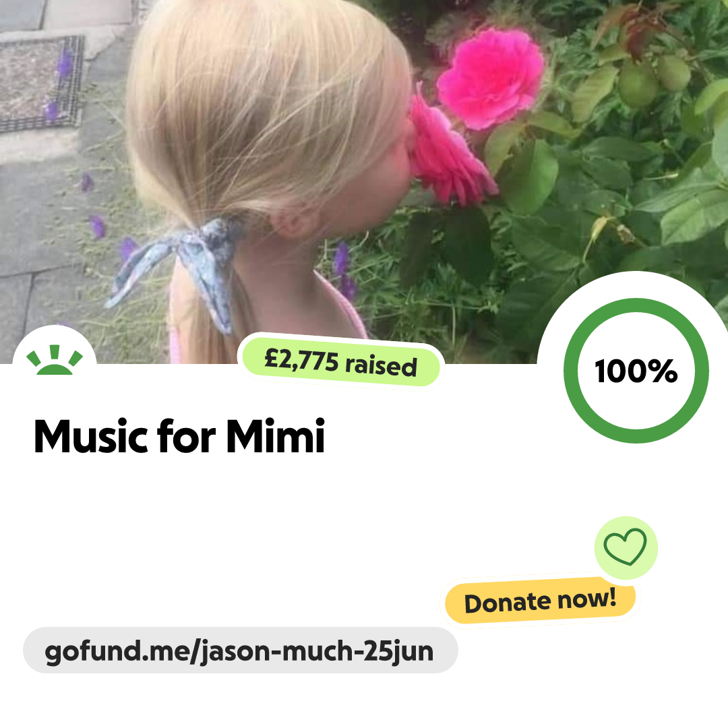Click the word raised in badge
This screenshot has width=728, height=728.
pyautogui.click(x=381, y=365)
